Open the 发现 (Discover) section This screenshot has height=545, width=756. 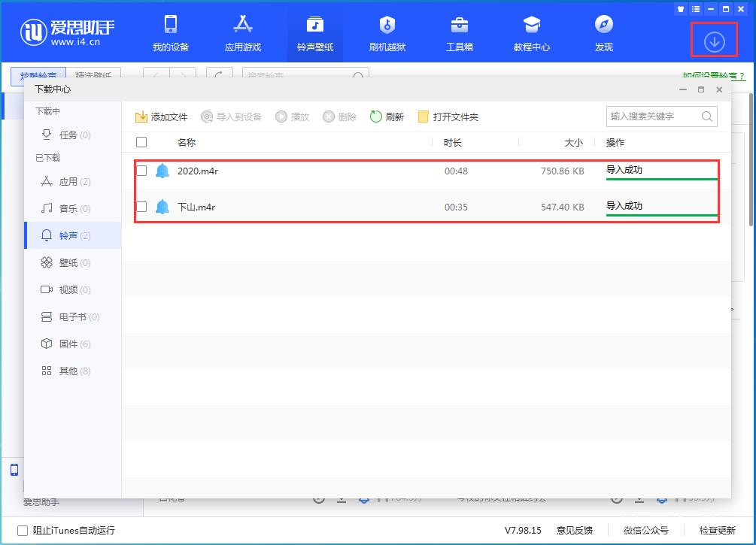[603, 33]
